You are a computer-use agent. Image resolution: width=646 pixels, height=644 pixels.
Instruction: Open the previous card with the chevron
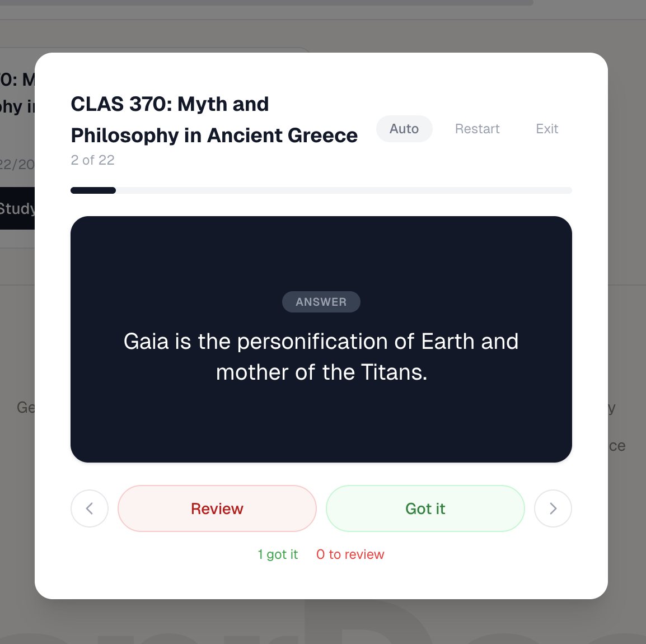[x=90, y=508]
